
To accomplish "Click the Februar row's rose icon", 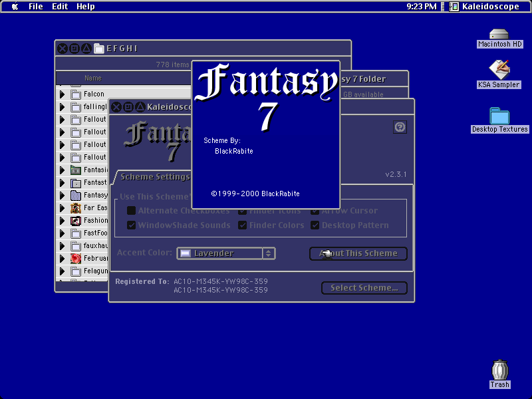I will pyautogui.click(x=76, y=259).
